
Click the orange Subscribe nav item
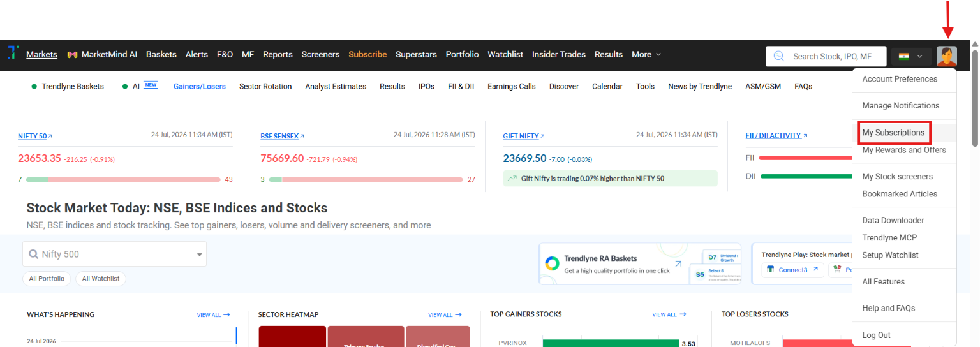[x=367, y=54]
